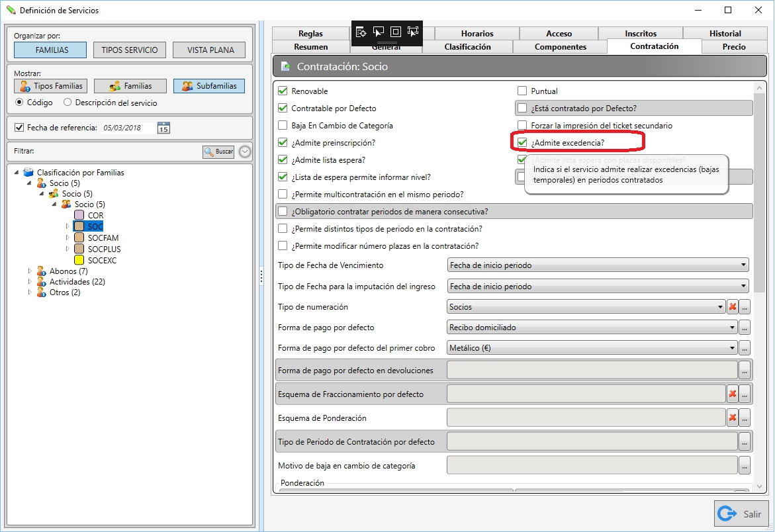The image size is (775, 532).
Task: Expand filter options with the round chevron
Action: point(245,152)
